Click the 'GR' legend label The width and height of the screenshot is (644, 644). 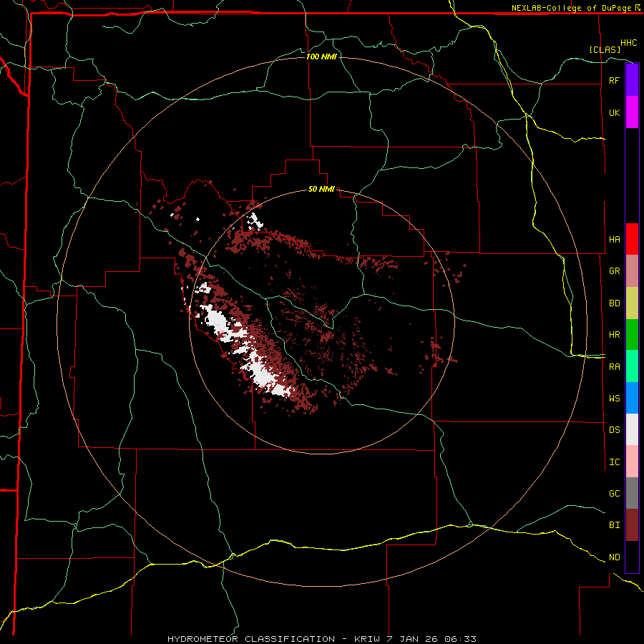(614, 271)
